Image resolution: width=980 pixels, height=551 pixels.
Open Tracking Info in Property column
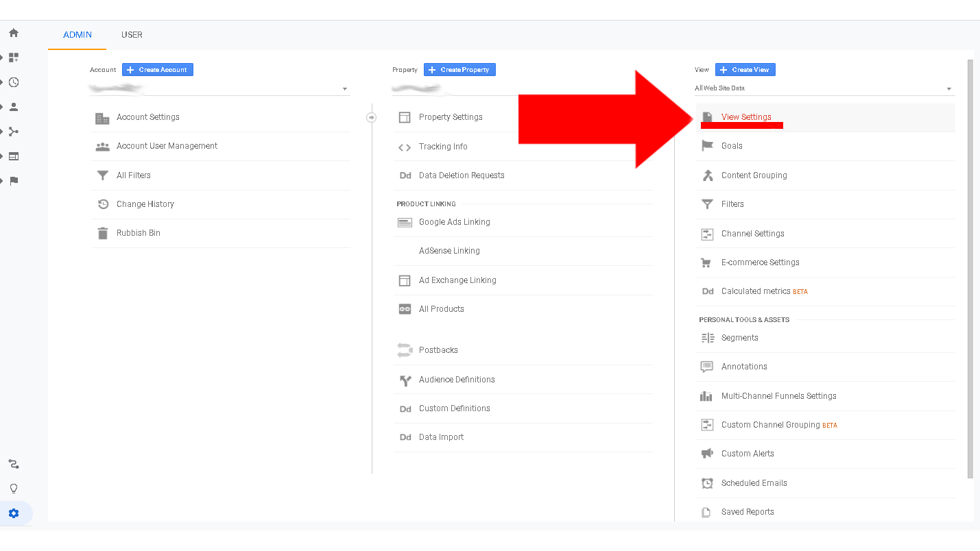pos(443,147)
